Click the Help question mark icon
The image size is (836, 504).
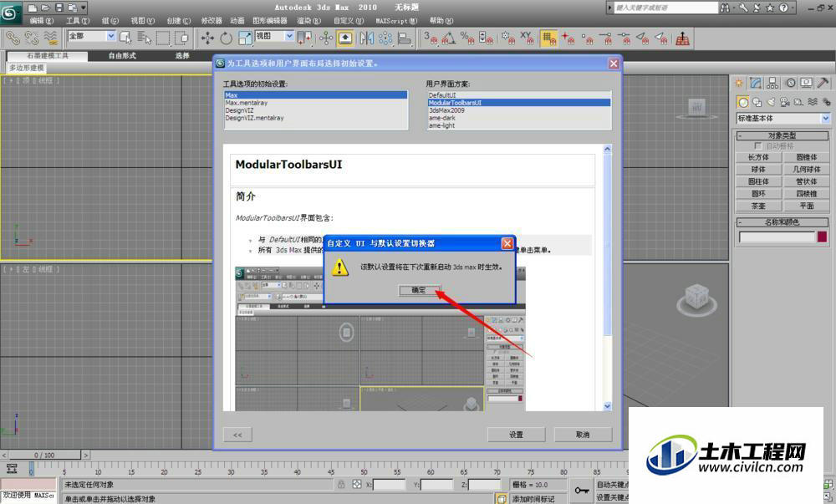coord(783,8)
